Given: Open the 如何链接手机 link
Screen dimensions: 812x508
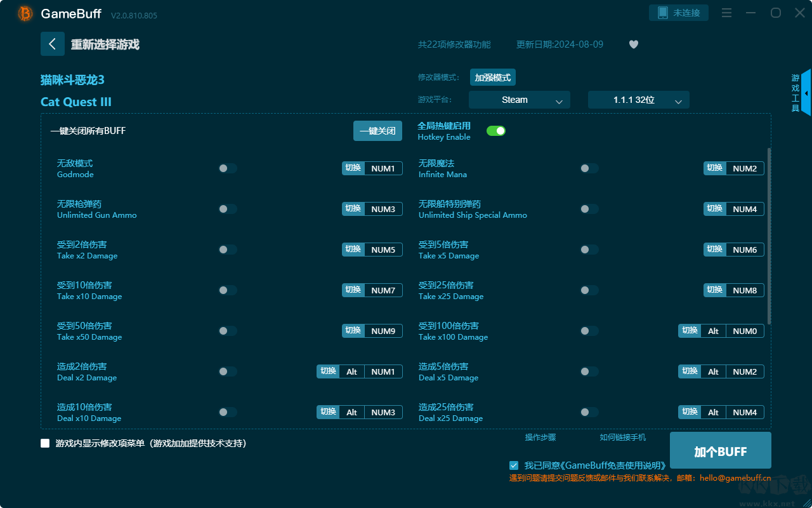Looking at the screenshot, I should click(623, 437).
